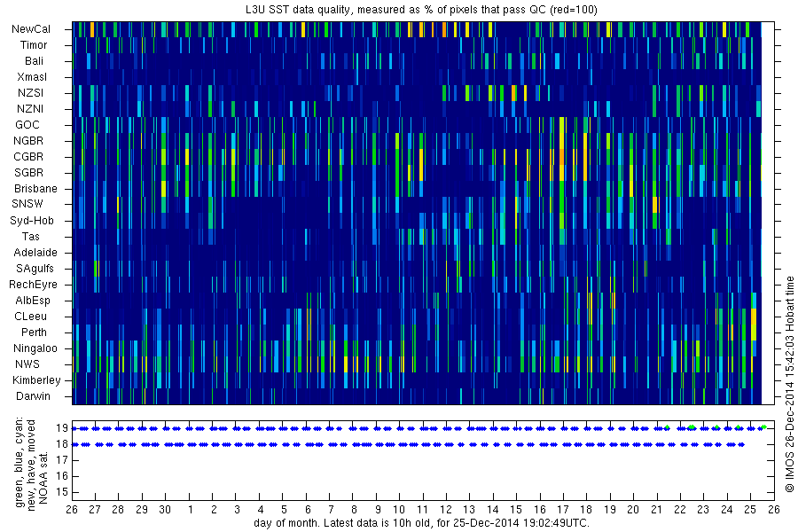The width and height of the screenshot is (798, 532).
Task: Click the NWS row label
Action: [x=27, y=364]
